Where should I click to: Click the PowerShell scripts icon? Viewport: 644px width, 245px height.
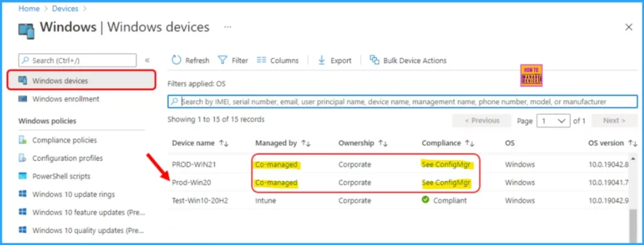(x=23, y=176)
